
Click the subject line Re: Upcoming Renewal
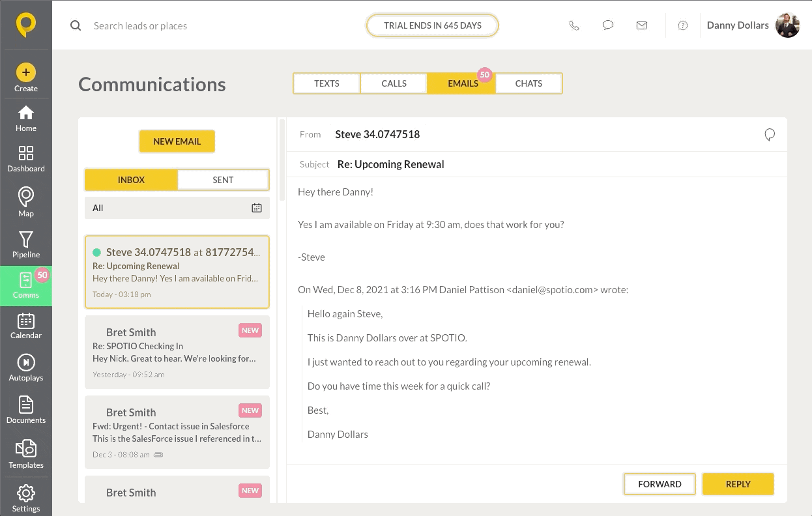[391, 164]
